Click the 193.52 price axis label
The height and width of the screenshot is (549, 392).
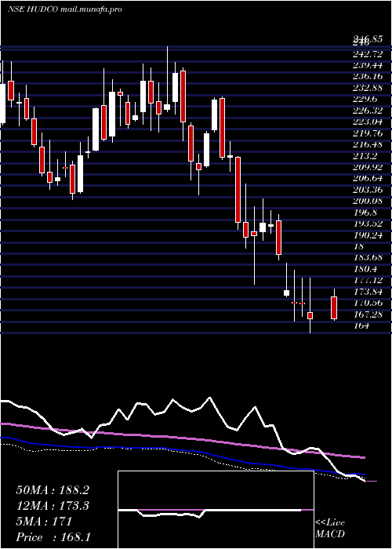368,224
